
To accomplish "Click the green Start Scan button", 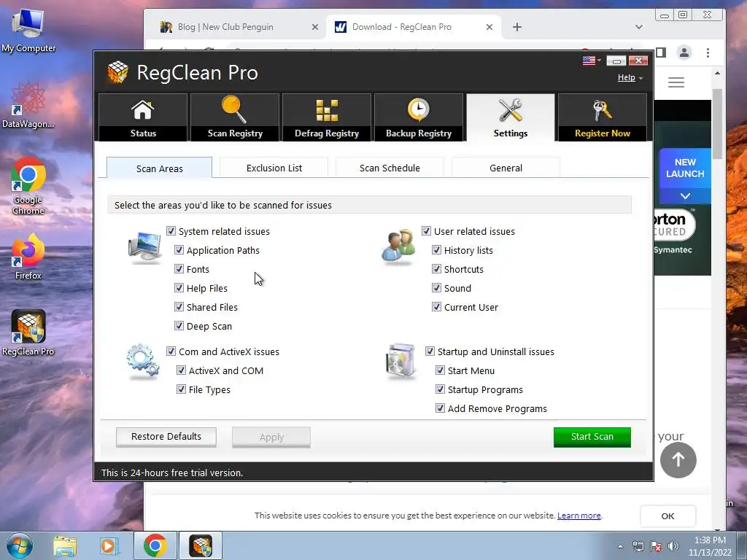I will pos(592,437).
